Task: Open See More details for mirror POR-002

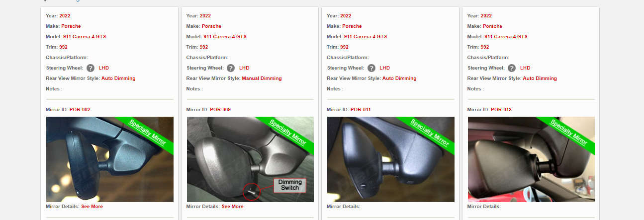Action: click(x=92, y=206)
